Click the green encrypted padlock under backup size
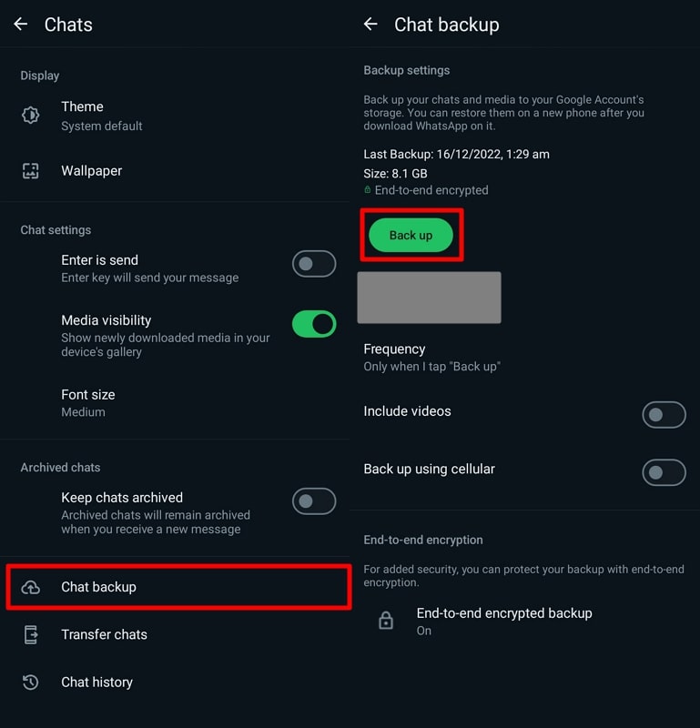 [366, 189]
